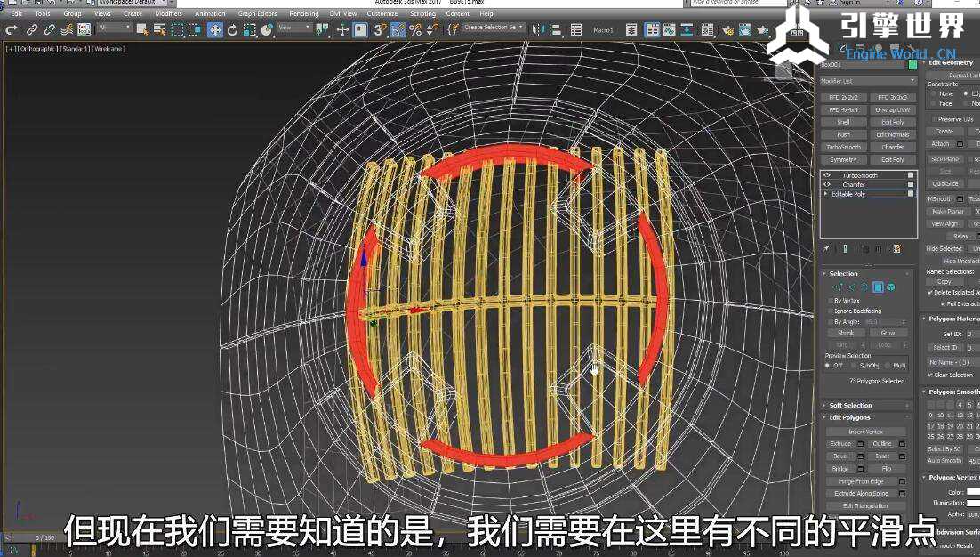Viewport: 980px width, 557px height.
Task: Click the Select and Place icon
Action: click(x=268, y=29)
